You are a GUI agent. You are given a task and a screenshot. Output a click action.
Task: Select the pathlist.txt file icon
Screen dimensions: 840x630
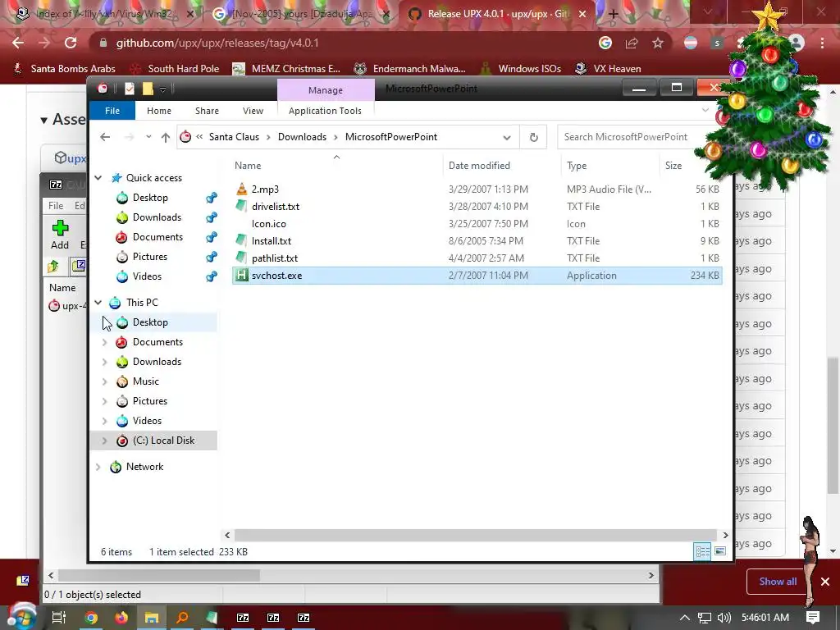242,258
